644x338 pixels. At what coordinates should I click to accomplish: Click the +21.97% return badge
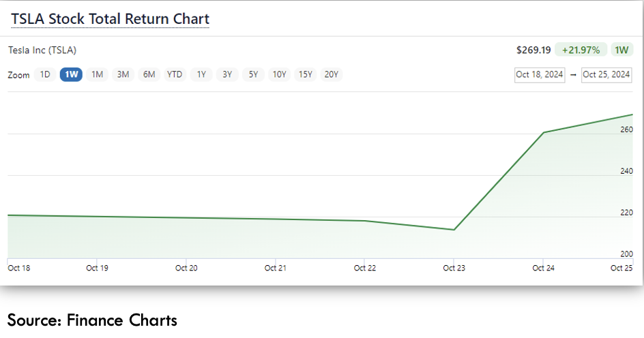[x=581, y=50]
